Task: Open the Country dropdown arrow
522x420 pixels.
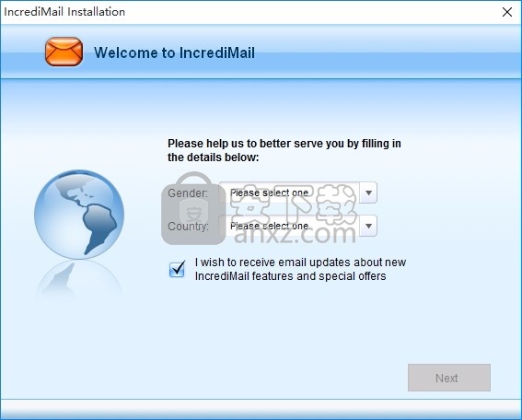Action: click(x=368, y=226)
